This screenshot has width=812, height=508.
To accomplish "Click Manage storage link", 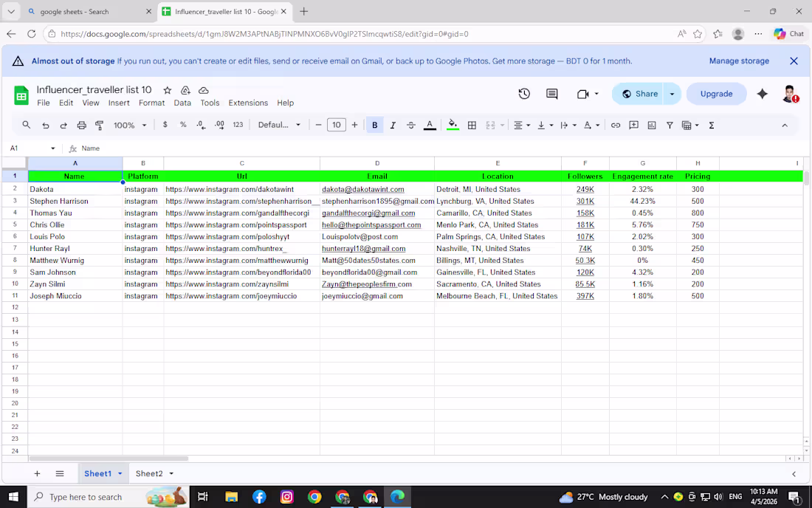I will click(739, 61).
